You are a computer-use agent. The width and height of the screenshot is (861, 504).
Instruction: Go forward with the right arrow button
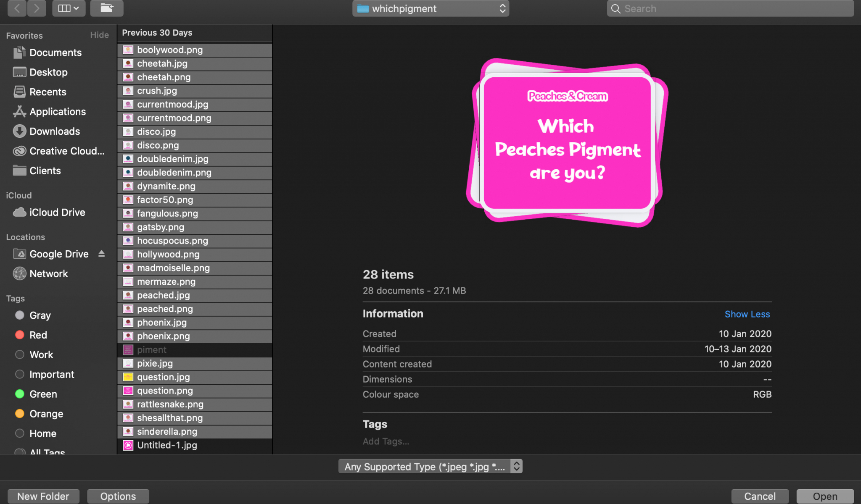tap(37, 8)
